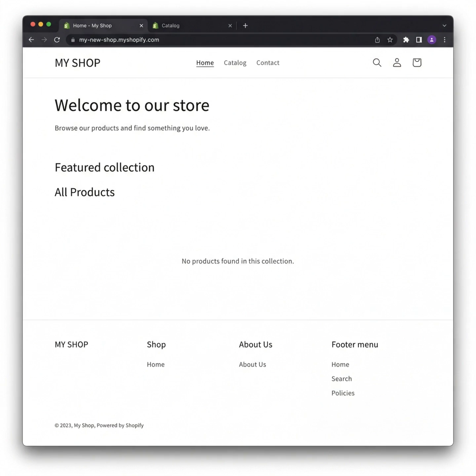Click the browser back arrow
This screenshot has width=476, height=476.
(x=31, y=40)
